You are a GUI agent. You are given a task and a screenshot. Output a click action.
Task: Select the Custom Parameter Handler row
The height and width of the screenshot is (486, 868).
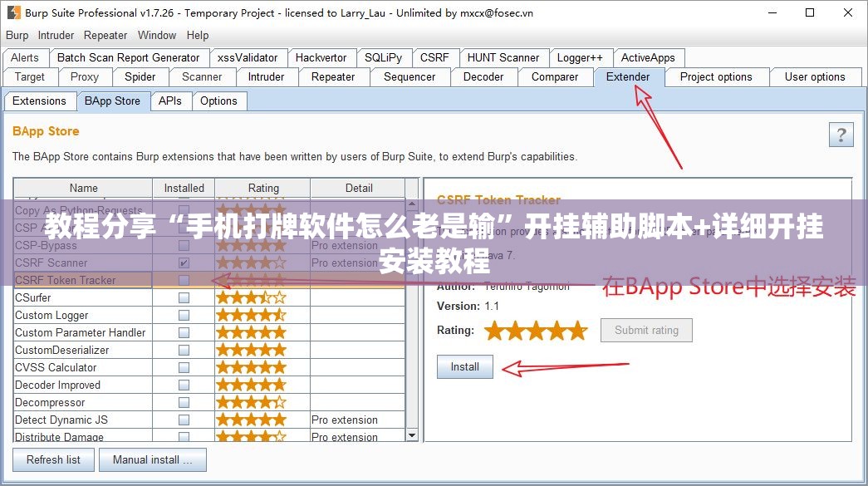(209, 332)
